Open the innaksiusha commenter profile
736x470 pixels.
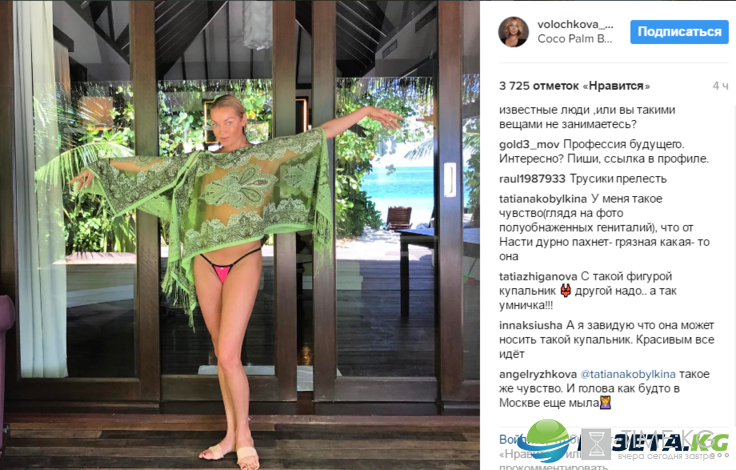pos(530,325)
